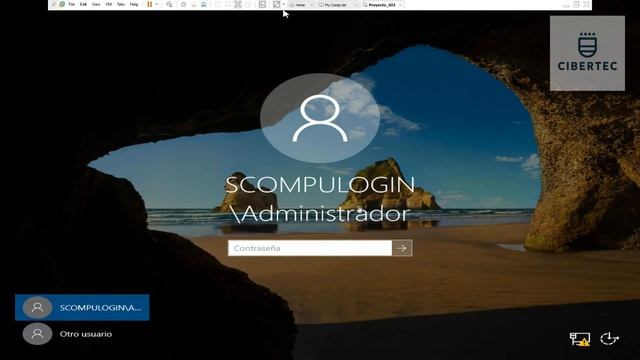
Task: Open the snapshot manager icon
Action: pyautogui.click(x=203, y=4)
